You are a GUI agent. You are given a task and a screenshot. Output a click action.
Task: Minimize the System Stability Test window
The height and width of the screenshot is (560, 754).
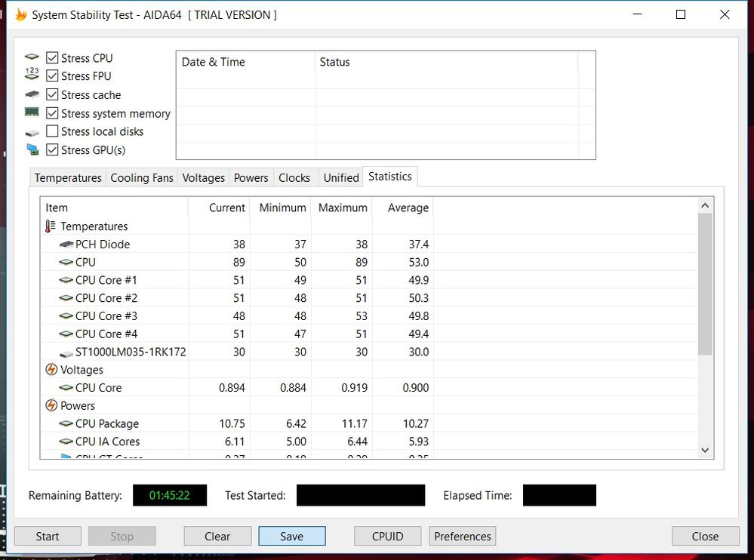pyautogui.click(x=638, y=14)
